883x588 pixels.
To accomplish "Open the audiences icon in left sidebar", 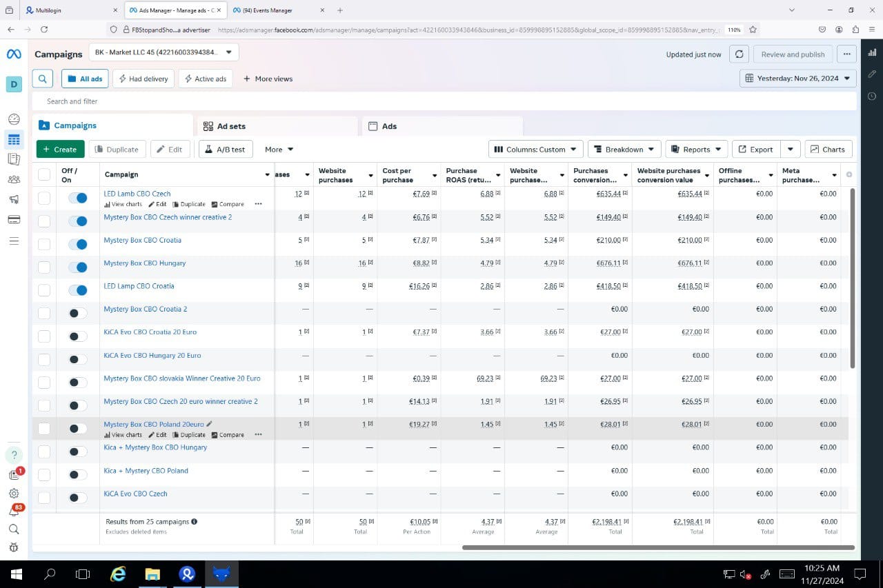I will pyautogui.click(x=14, y=179).
